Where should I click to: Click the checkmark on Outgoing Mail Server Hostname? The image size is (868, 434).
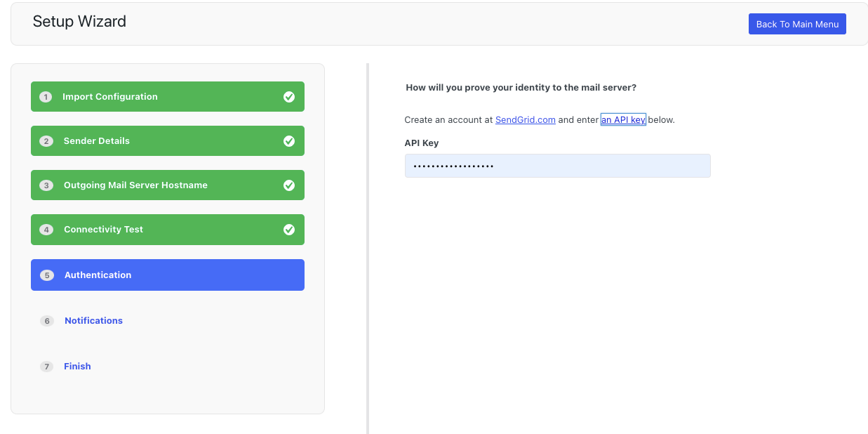[288, 185]
